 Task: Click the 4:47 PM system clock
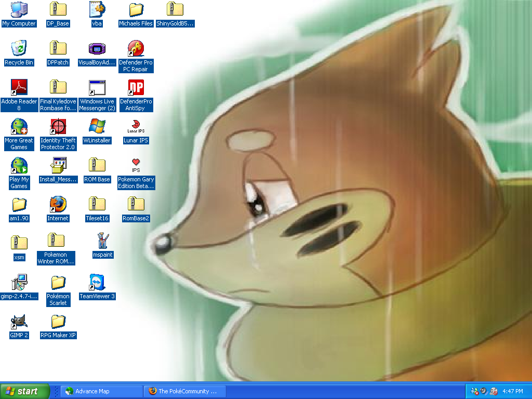pyautogui.click(x=513, y=391)
